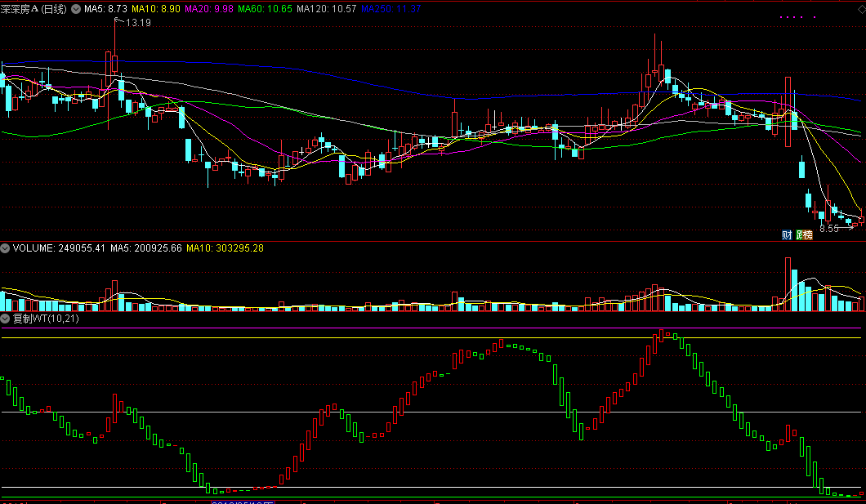Select the MA60: 10.65 green label
The image size is (866, 504).
(x=265, y=9)
